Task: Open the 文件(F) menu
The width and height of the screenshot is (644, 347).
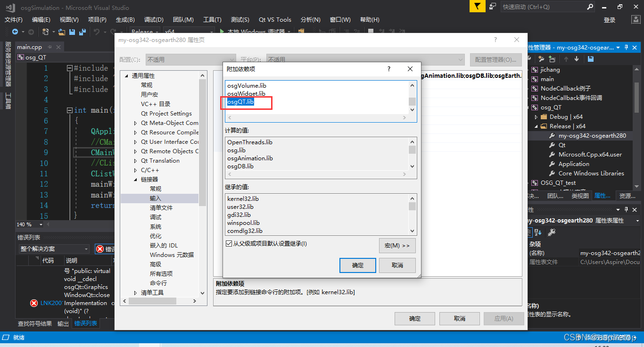Action: point(14,19)
